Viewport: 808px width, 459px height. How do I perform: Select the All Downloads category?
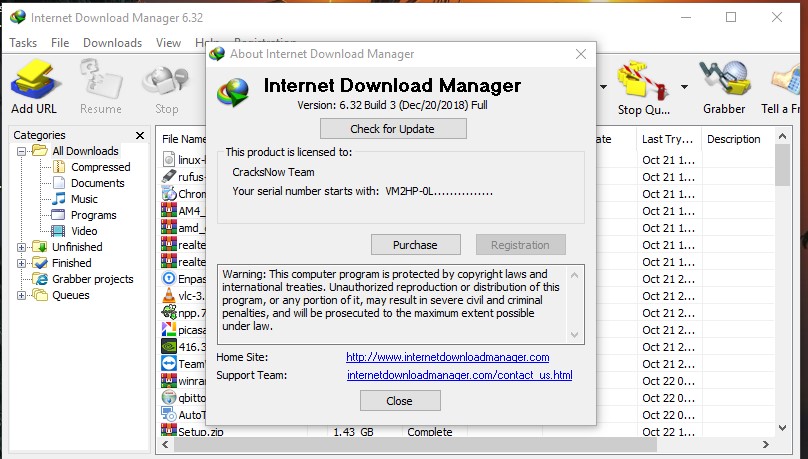pos(85,151)
